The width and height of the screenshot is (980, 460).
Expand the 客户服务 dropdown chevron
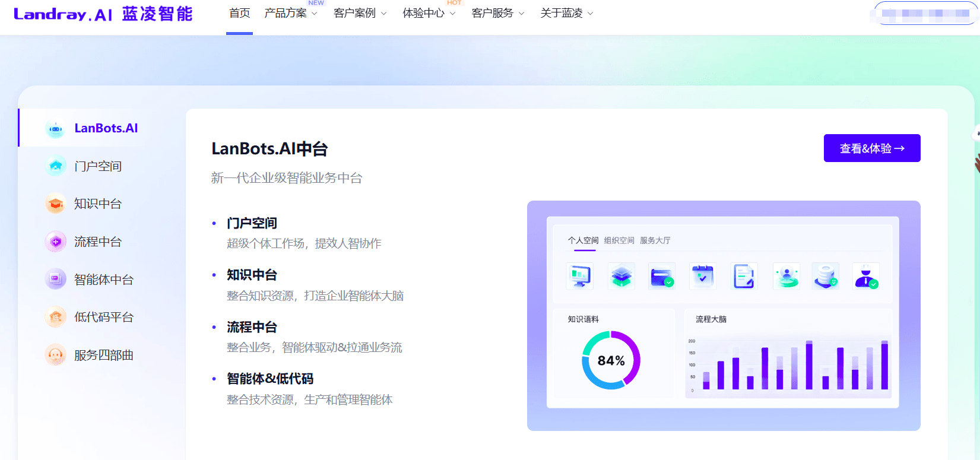[521, 14]
